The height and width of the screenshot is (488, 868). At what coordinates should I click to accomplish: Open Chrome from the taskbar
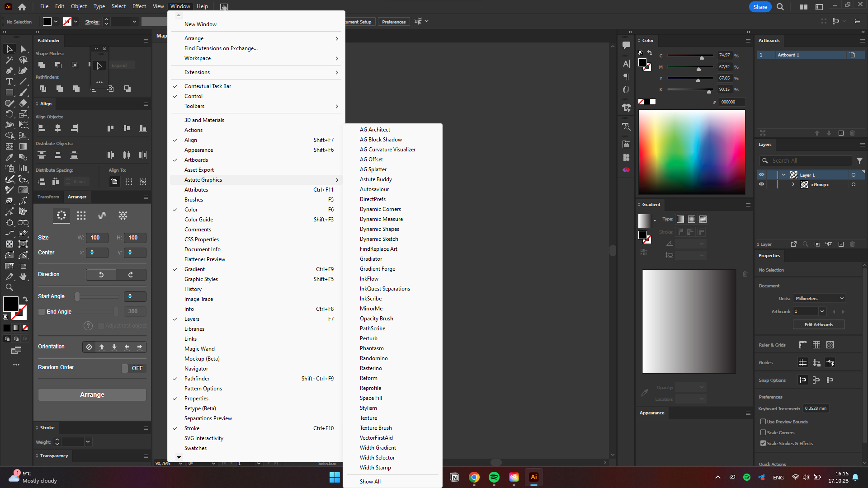point(474,477)
